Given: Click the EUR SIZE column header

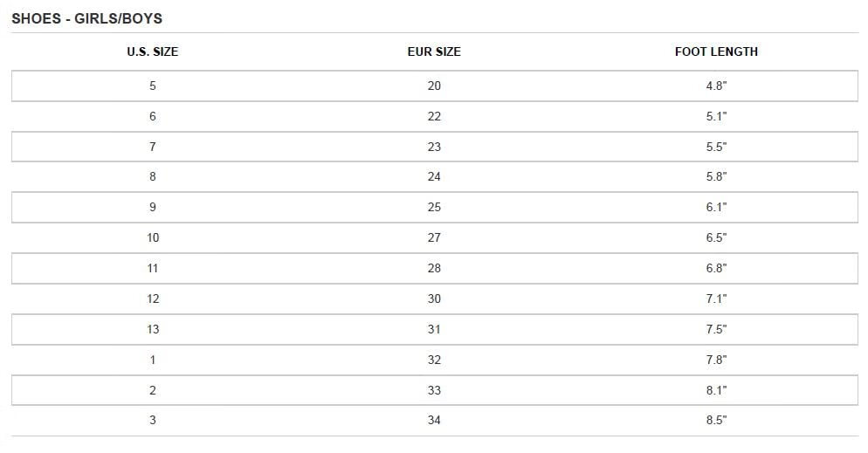Looking at the screenshot, I should click(434, 51).
